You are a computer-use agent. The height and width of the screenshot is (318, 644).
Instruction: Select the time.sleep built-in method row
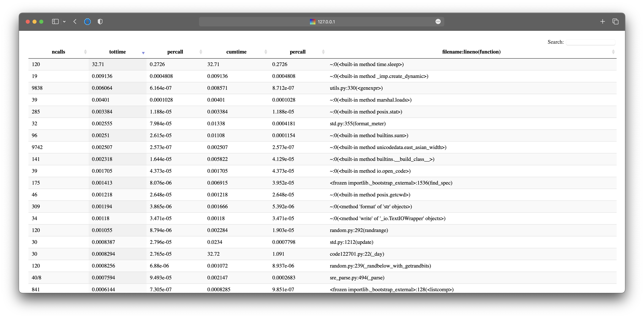click(367, 64)
